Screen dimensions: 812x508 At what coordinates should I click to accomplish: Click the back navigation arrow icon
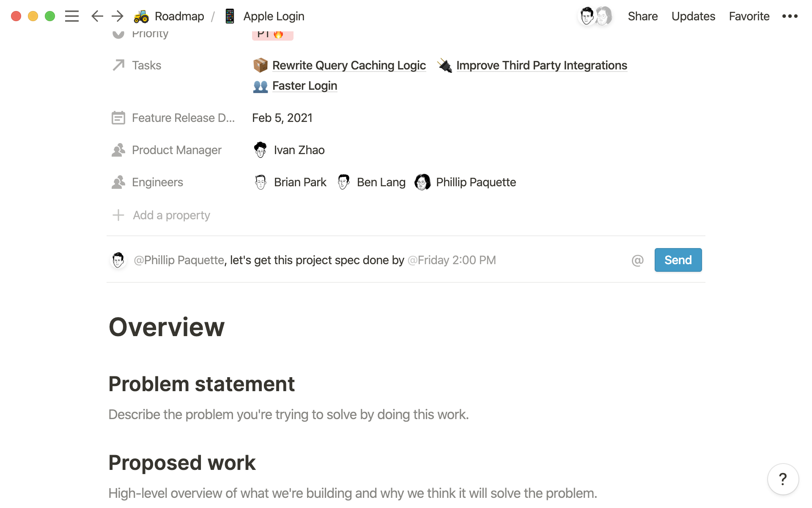coord(96,17)
